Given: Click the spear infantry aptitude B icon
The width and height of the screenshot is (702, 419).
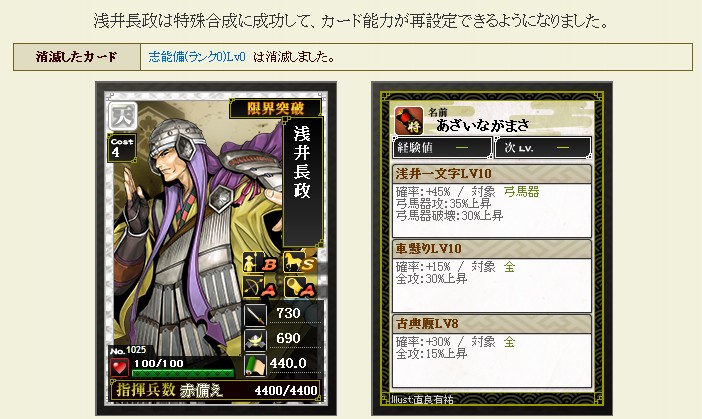Looking at the screenshot, I should click(x=260, y=263).
